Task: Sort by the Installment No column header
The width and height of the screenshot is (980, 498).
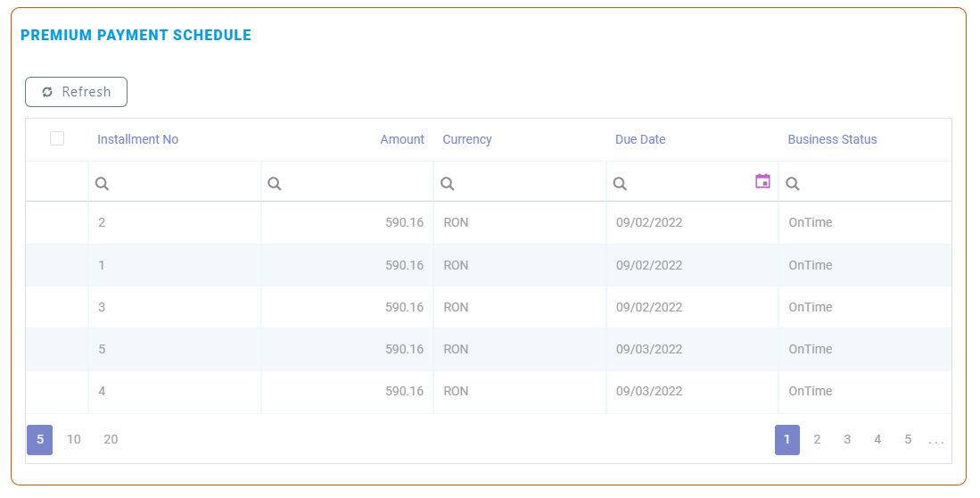Action: point(138,139)
